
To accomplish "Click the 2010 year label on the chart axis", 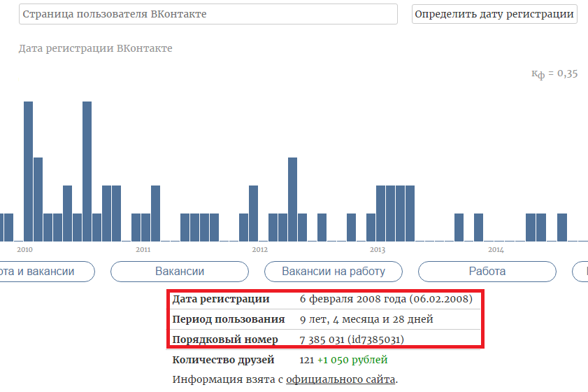I will (24, 249).
